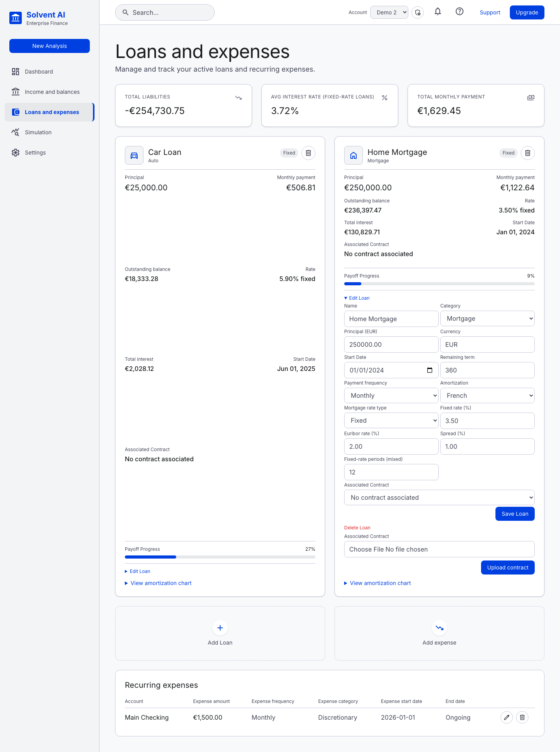
Task: Click the percent icon on interest card
Action: [385, 98]
